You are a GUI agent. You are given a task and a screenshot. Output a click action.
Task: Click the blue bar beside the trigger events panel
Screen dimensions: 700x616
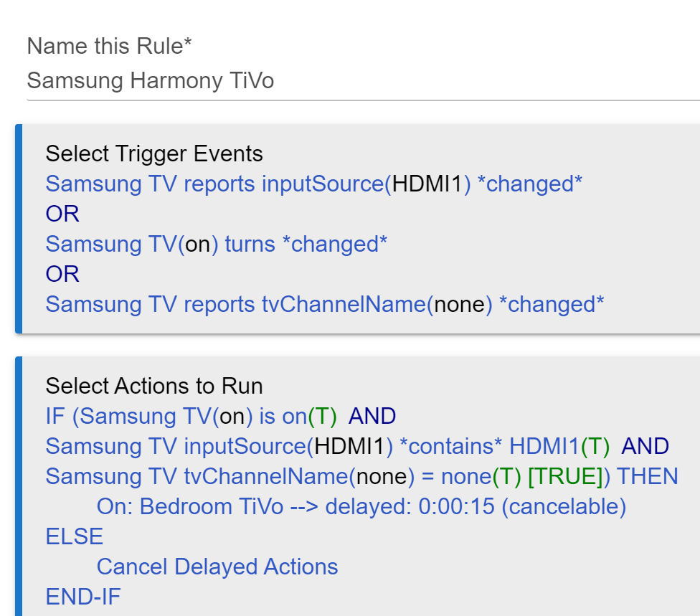click(x=19, y=229)
